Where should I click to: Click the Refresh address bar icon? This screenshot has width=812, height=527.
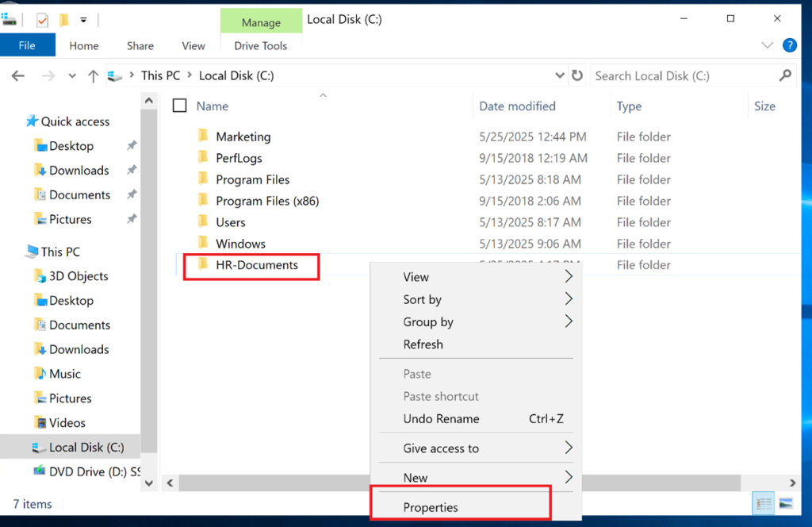click(x=577, y=76)
